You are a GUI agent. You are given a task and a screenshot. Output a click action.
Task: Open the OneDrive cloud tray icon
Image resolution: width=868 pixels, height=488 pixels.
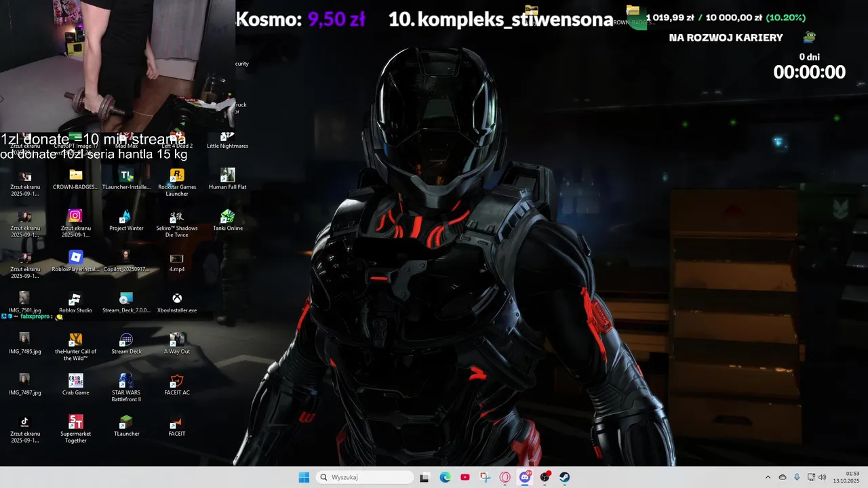point(783,477)
